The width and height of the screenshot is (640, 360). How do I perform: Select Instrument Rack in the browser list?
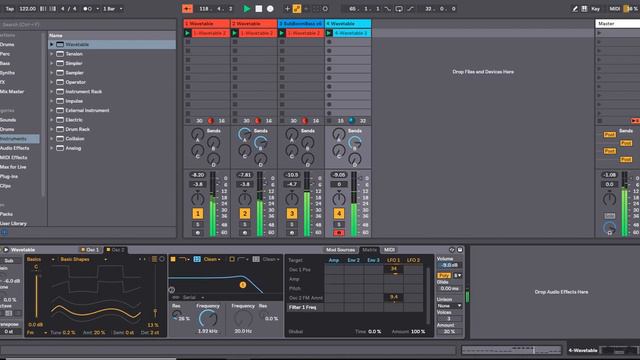pos(84,91)
